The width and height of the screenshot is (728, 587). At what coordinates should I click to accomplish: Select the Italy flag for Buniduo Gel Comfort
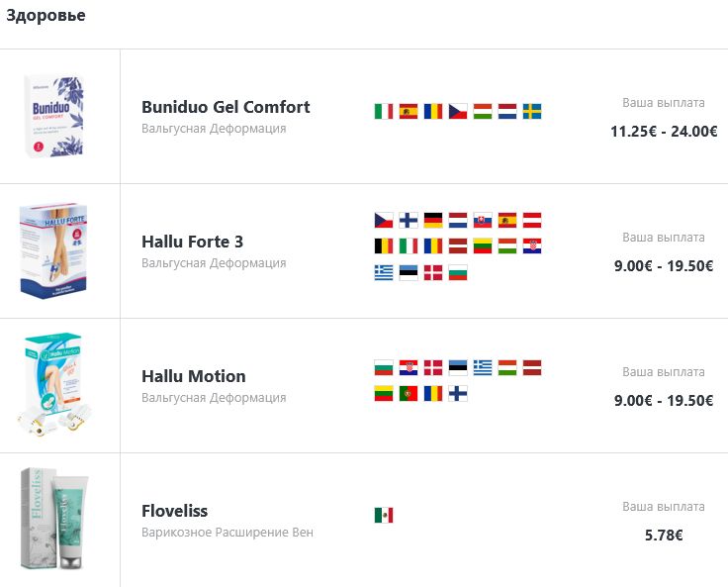click(x=384, y=112)
